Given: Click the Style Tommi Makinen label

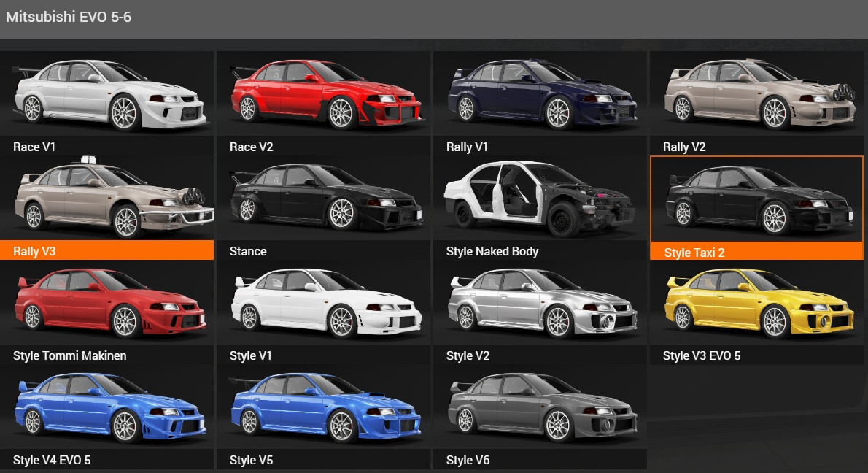Looking at the screenshot, I should click(70, 355).
